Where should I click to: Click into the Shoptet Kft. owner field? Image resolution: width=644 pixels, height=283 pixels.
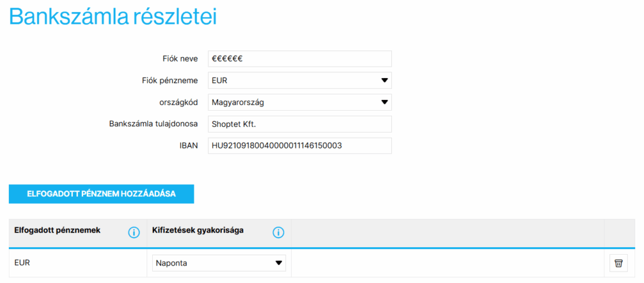(300, 124)
